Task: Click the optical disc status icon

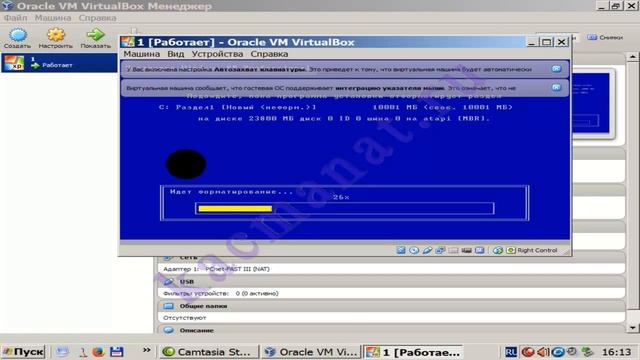Action: [x=414, y=250]
